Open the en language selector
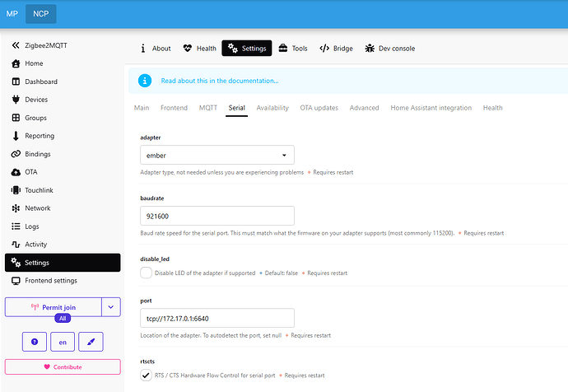The height and width of the screenshot is (392, 568). pyautogui.click(x=63, y=342)
